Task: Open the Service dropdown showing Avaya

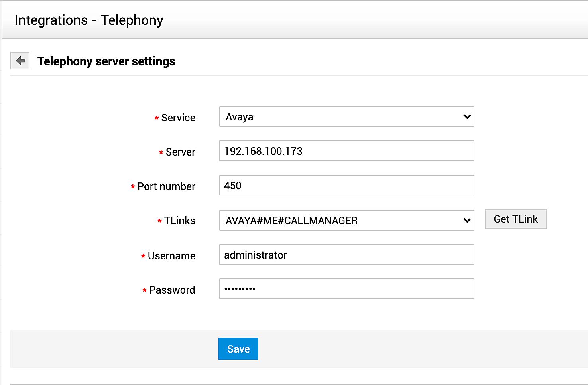Action: point(339,117)
